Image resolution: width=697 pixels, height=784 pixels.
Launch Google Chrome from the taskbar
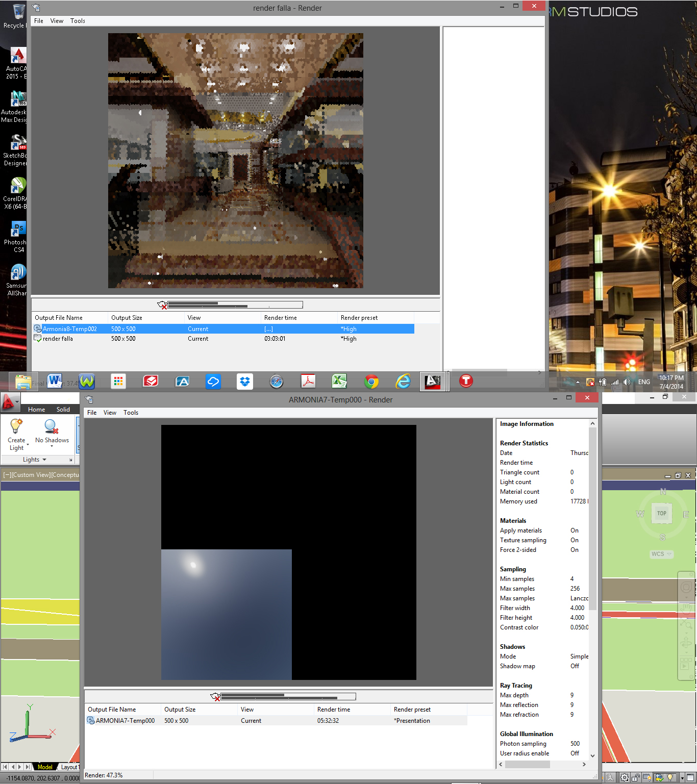(371, 381)
